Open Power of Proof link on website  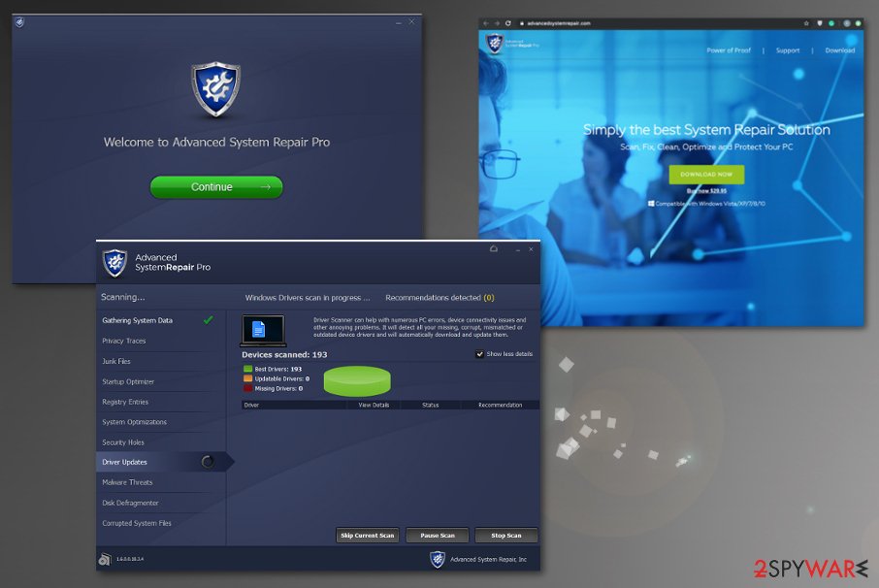pos(729,50)
